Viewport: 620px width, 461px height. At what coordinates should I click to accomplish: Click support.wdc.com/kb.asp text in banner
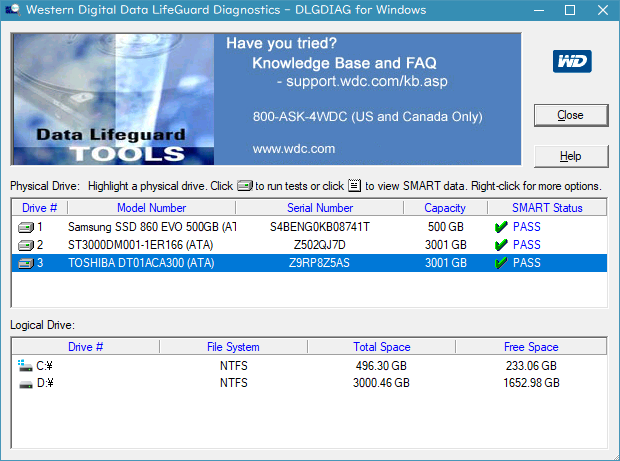click(367, 81)
